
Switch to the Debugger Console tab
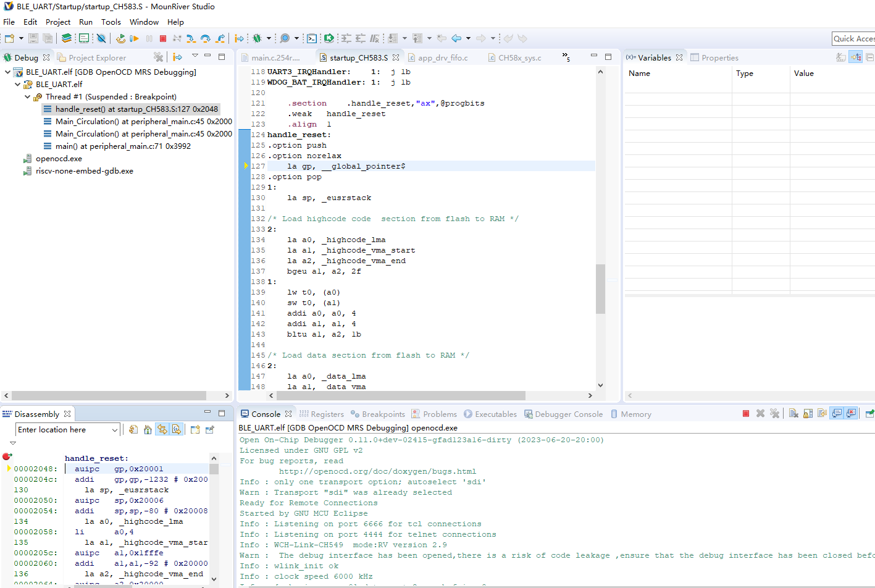click(563, 414)
